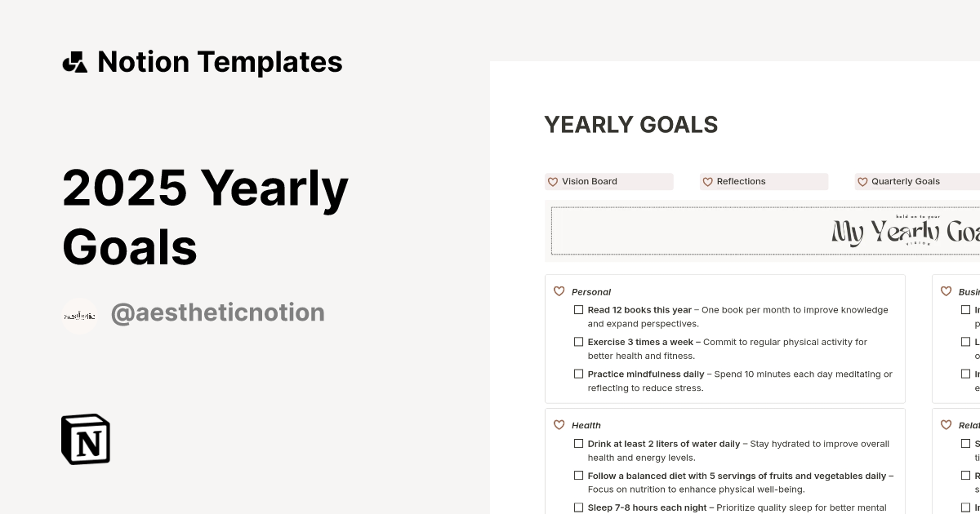Click the heart icon beside Vision Board

[553, 182]
